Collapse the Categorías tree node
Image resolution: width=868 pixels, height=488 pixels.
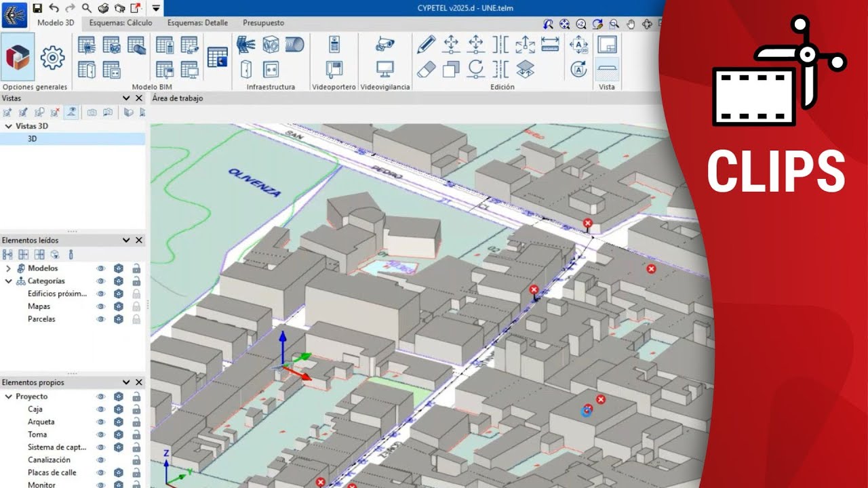8,281
